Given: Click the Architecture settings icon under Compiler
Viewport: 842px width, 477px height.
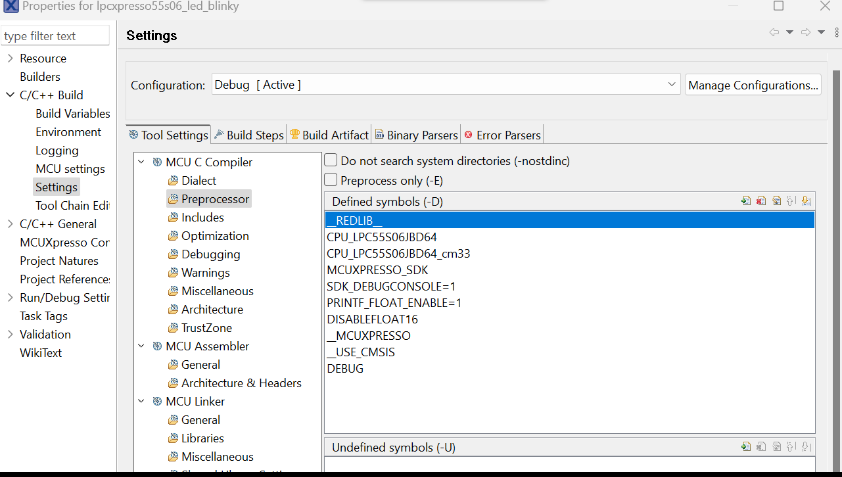Looking at the screenshot, I should (173, 309).
